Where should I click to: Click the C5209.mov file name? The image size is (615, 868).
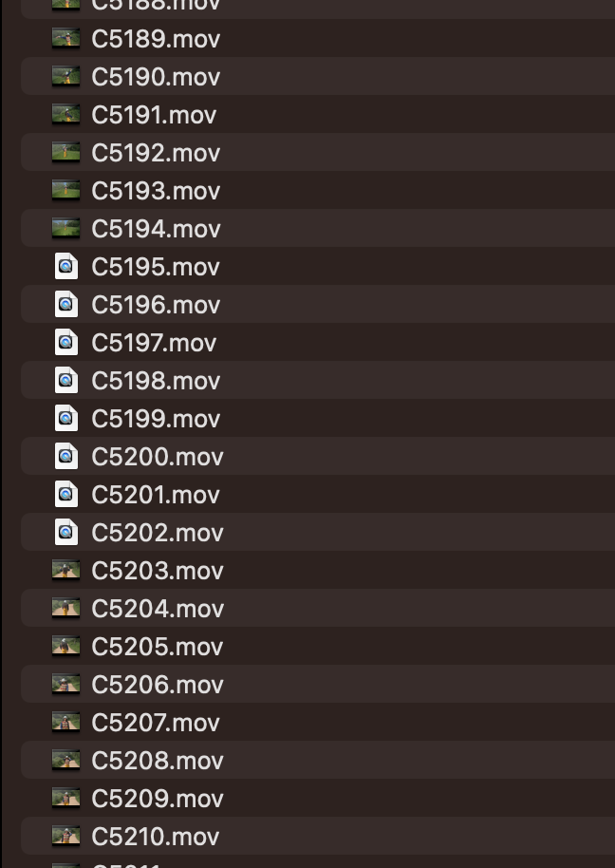(158, 799)
